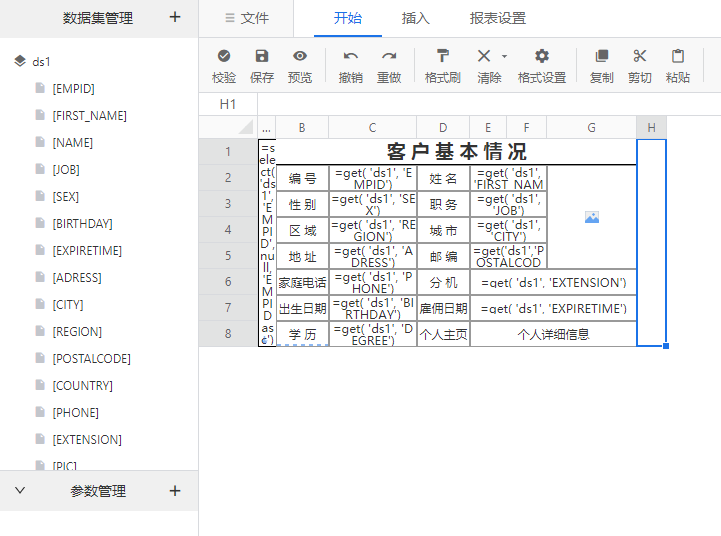Redo with the 重做 arrow
The height and width of the screenshot is (536, 721).
click(x=389, y=57)
